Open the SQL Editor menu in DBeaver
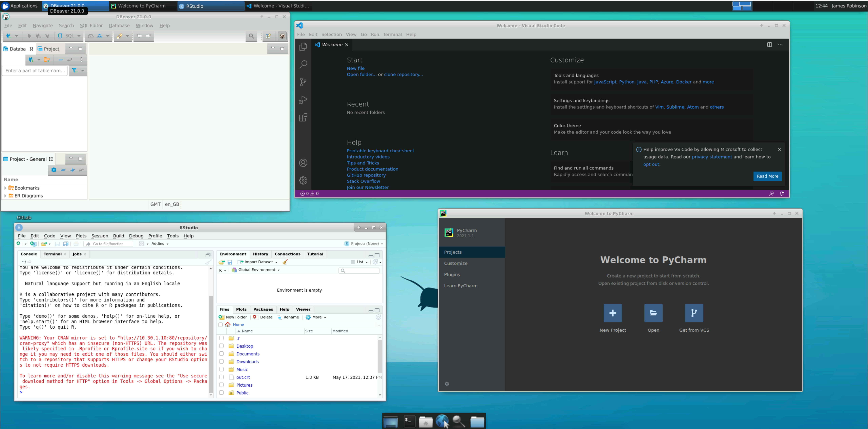Viewport: 868px width, 429px height. tap(91, 26)
